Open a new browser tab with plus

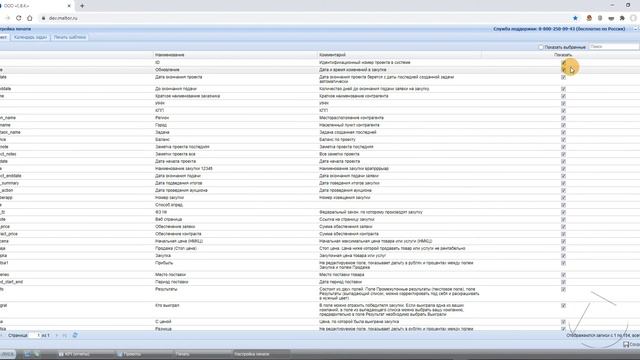click(82, 6)
